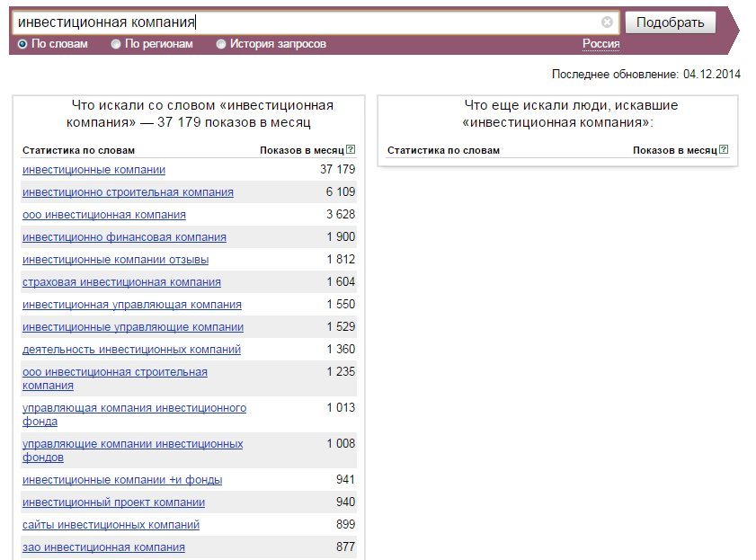Click the Подобрать button

click(x=671, y=22)
